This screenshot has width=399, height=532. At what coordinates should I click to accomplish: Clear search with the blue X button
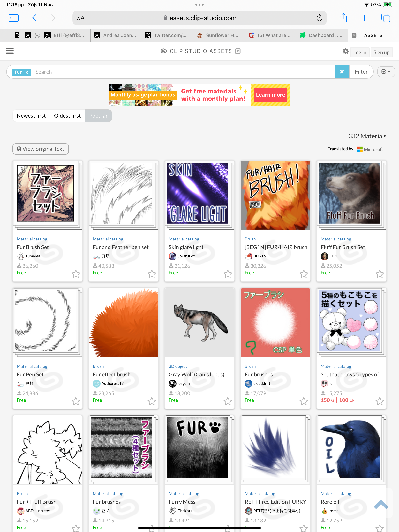click(x=342, y=72)
